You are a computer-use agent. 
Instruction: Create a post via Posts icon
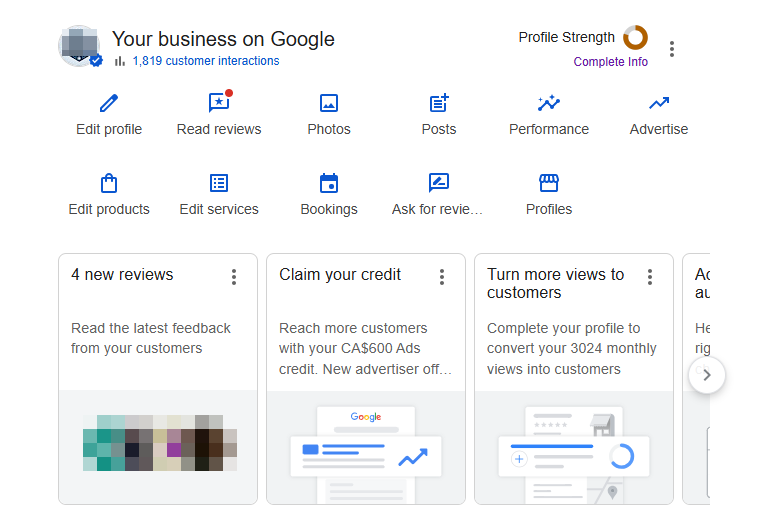click(439, 103)
